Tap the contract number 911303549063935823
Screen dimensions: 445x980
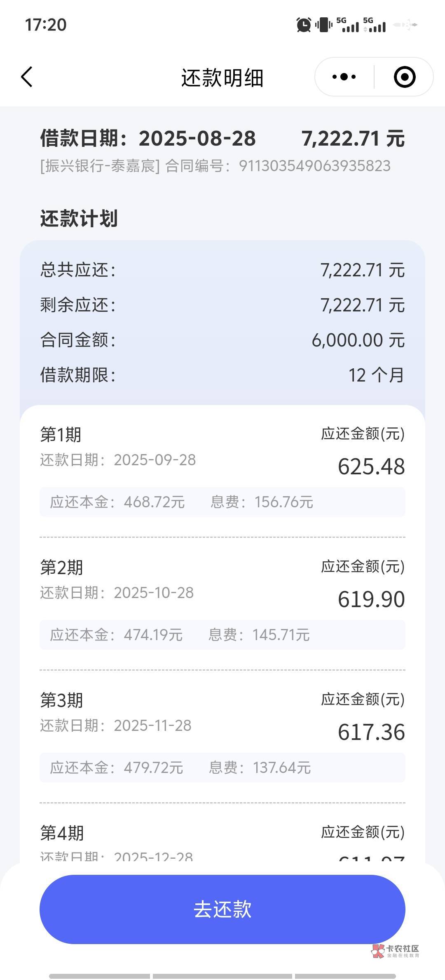tap(315, 166)
